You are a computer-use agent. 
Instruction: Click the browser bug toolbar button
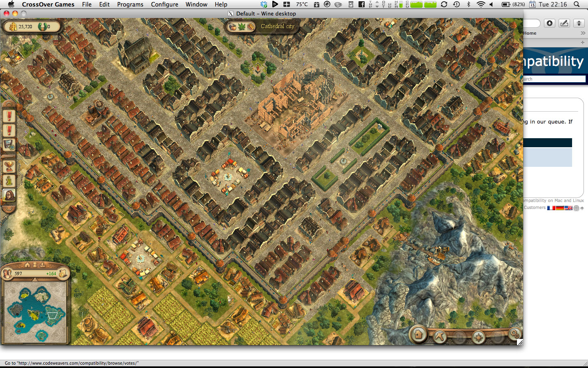pyautogui.click(x=579, y=23)
